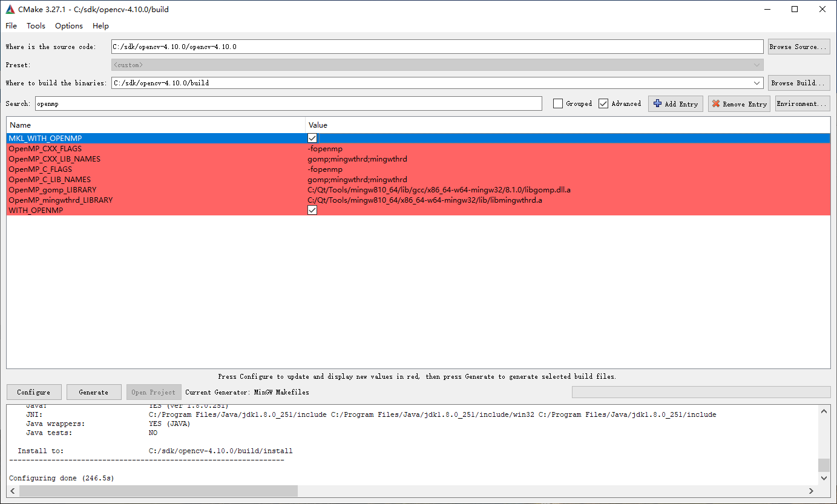This screenshot has width=837, height=504.
Task: Click the libmingwthrd.a path value
Action: [x=425, y=200]
